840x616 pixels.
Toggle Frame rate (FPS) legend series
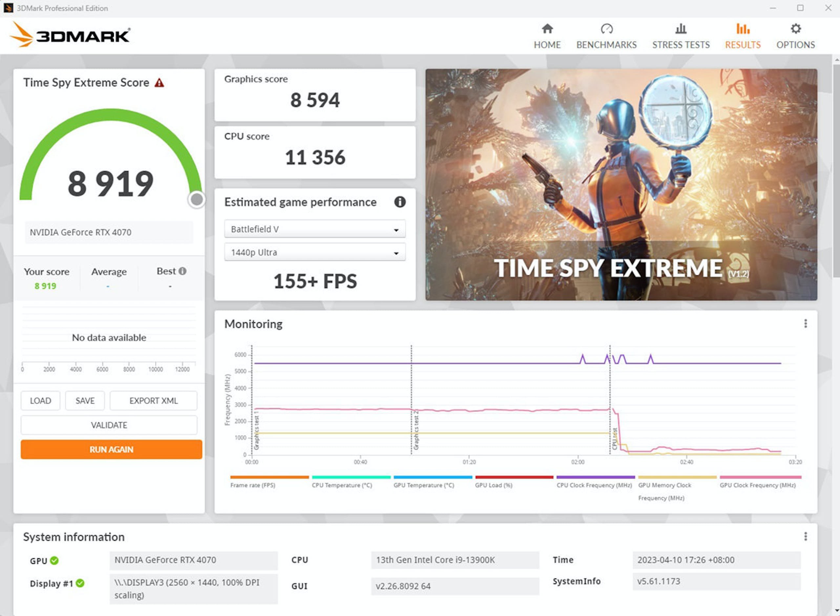[269, 481]
